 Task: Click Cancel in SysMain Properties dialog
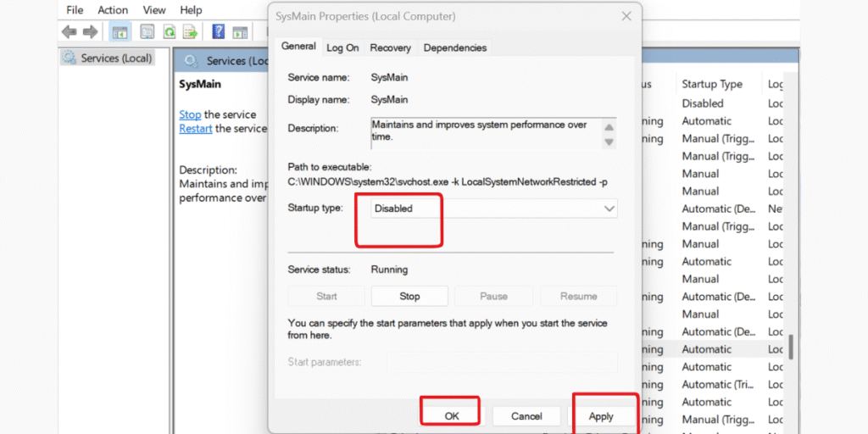pyautogui.click(x=526, y=416)
